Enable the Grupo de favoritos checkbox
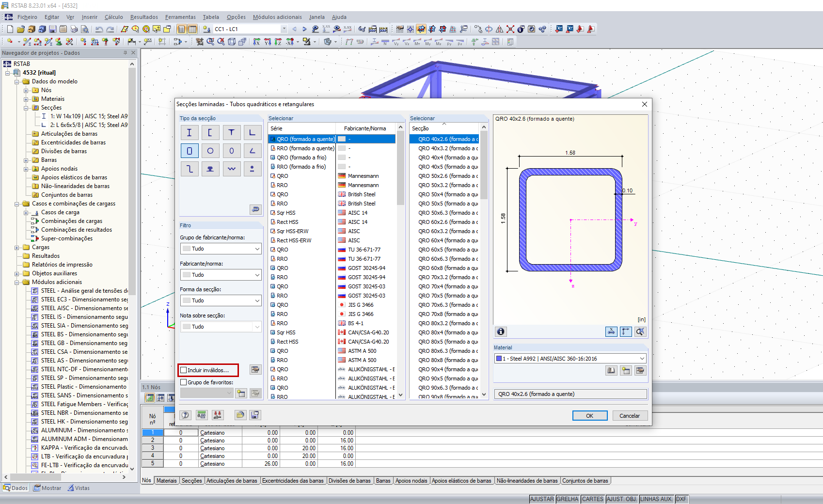823x504 pixels. coord(184,382)
